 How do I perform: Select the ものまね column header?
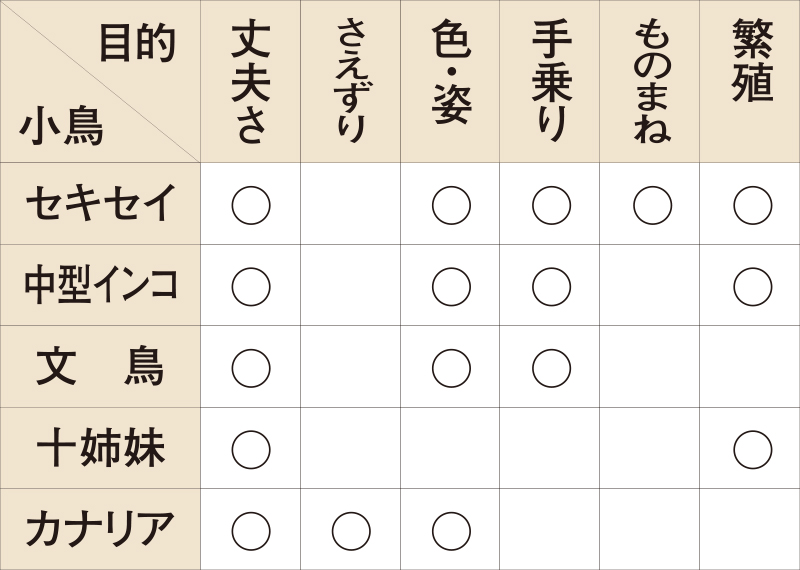(x=652, y=82)
